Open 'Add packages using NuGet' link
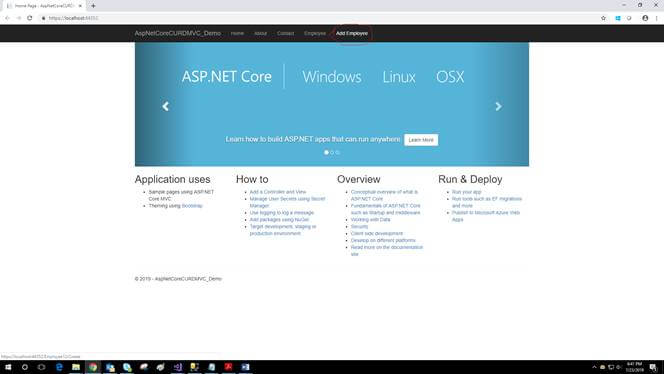This screenshot has width=664, height=374. click(279, 219)
